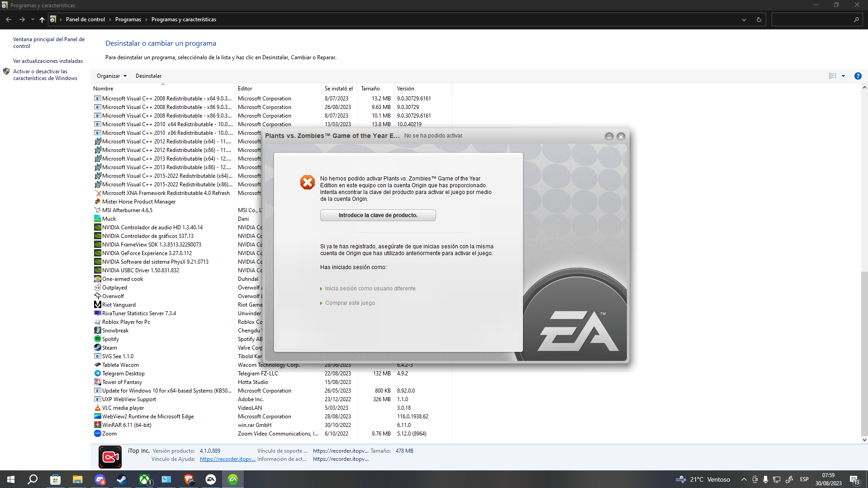The height and width of the screenshot is (488, 868).
Task: Open the Windows Start menu
Action: (x=11, y=479)
